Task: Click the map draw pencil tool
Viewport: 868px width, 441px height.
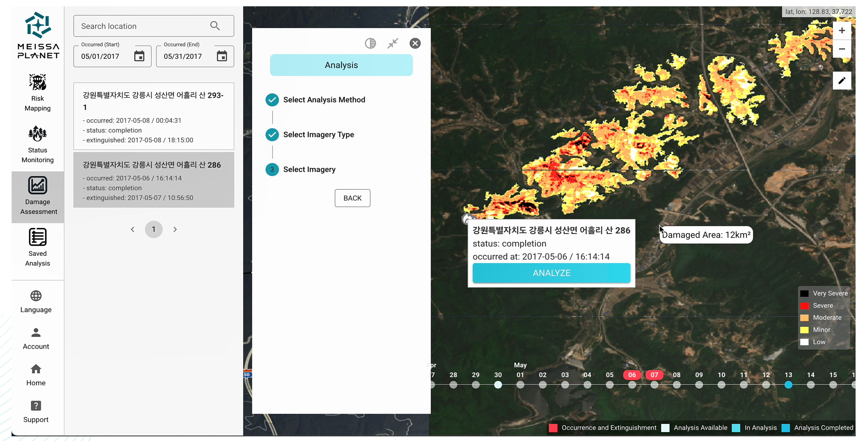Action: [841, 81]
